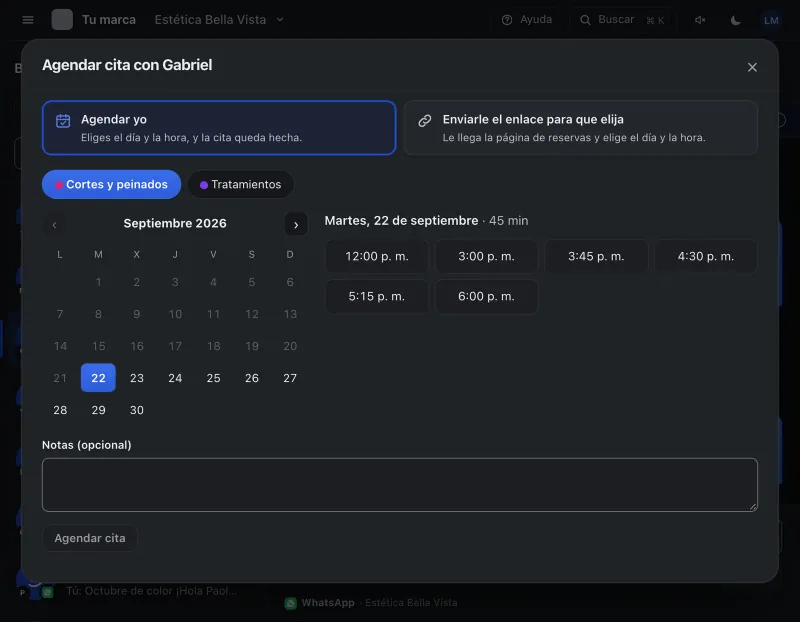
Task: Click the Agendar cita button
Action: (x=90, y=538)
